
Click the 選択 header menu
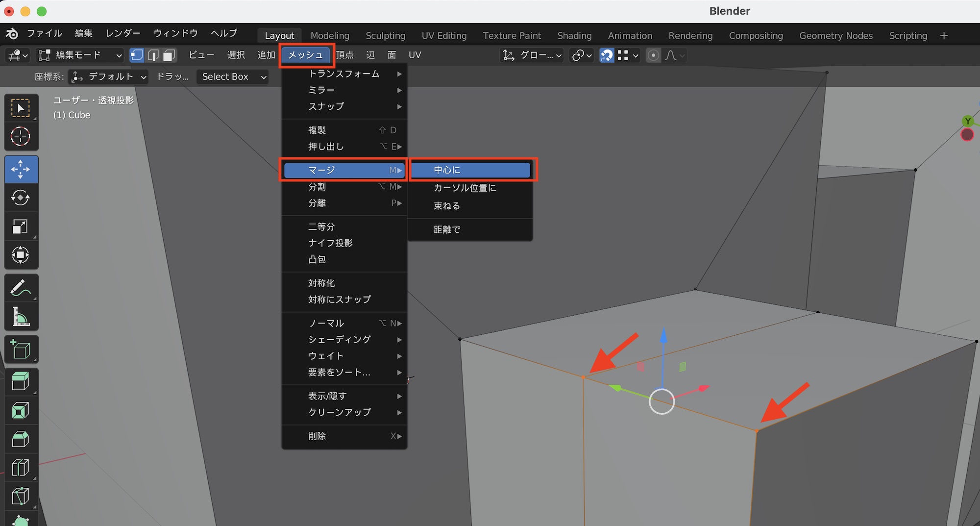tap(236, 55)
